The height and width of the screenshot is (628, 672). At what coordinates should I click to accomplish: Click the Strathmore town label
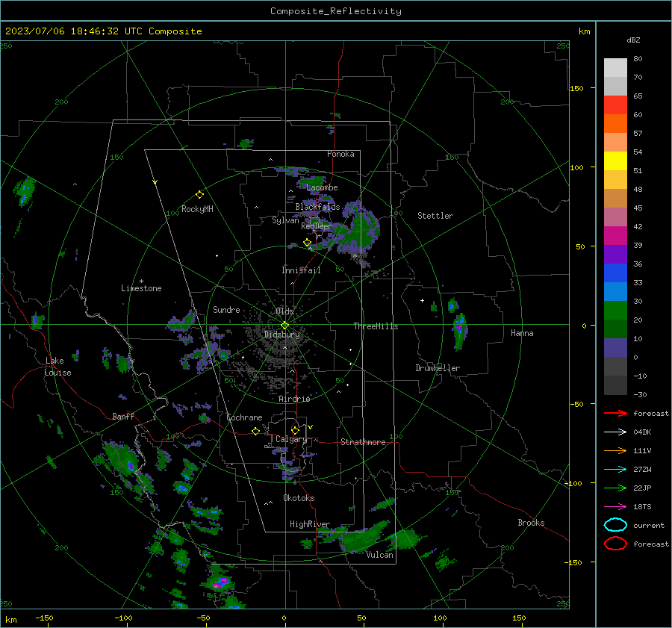click(363, 442)
